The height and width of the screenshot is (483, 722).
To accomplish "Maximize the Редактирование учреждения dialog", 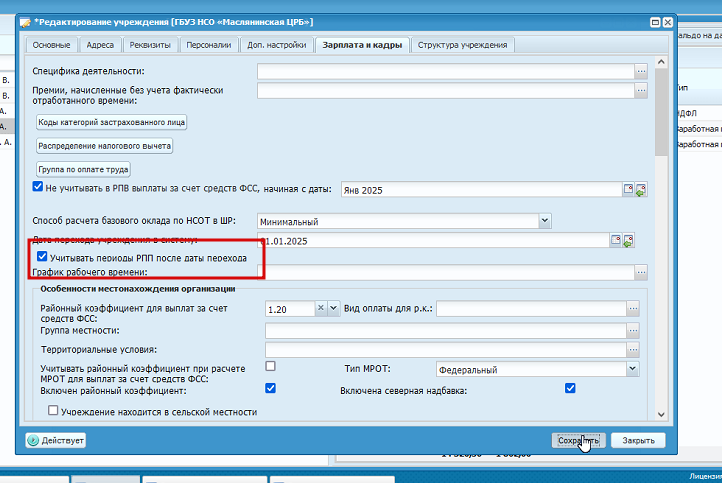I will coord(655,22).
